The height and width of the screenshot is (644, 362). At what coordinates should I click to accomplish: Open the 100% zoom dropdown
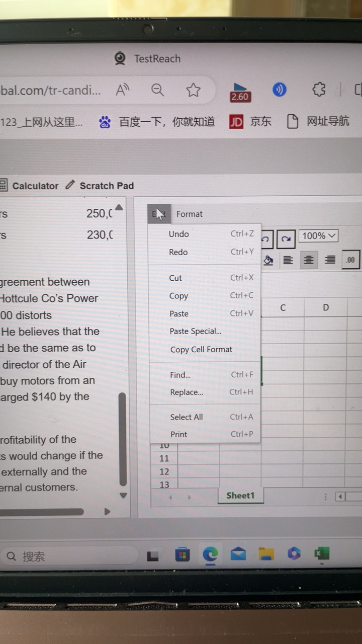click(318, 235)
